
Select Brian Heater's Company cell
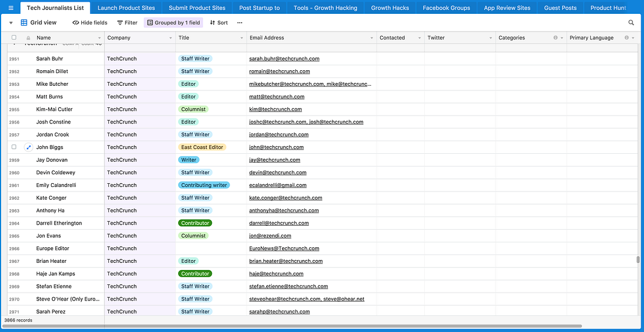point(140,261)
